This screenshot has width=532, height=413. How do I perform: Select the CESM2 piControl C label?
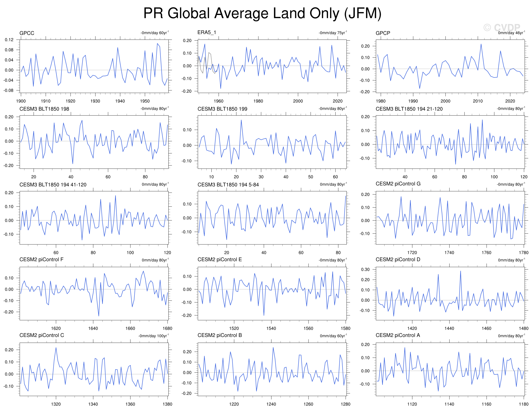[42, 335]
